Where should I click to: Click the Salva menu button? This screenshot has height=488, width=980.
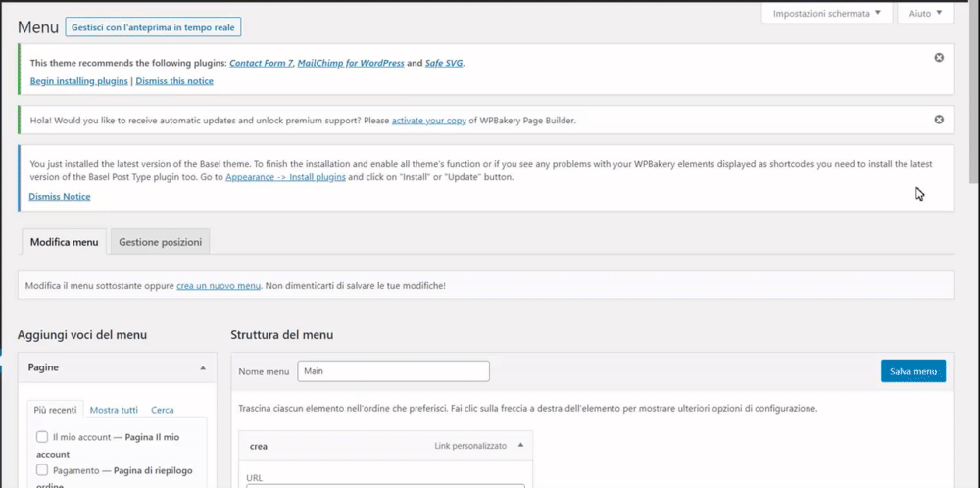(912, 371)
